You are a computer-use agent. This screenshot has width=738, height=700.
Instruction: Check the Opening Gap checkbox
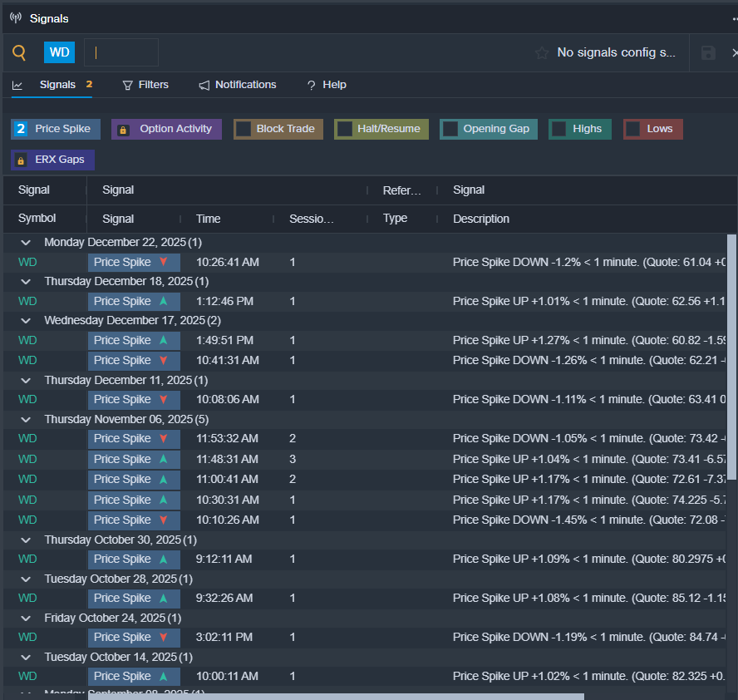pyautogui.click(x=450, y=129)
